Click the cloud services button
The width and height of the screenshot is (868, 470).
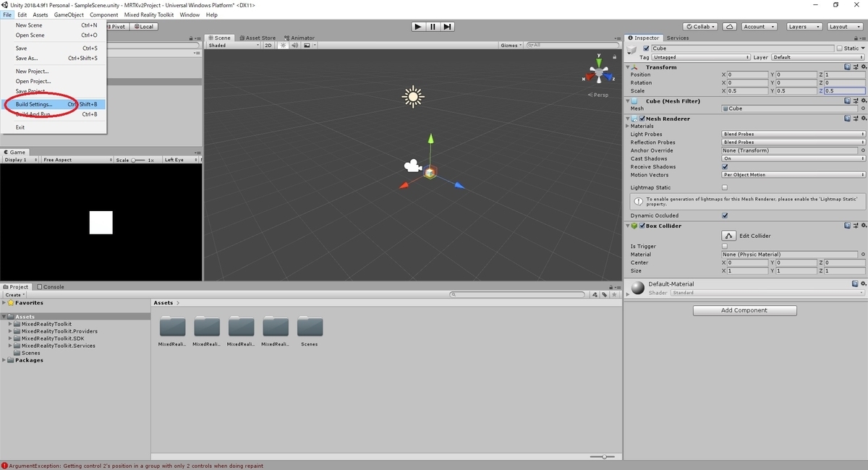(x=730, y=27)
